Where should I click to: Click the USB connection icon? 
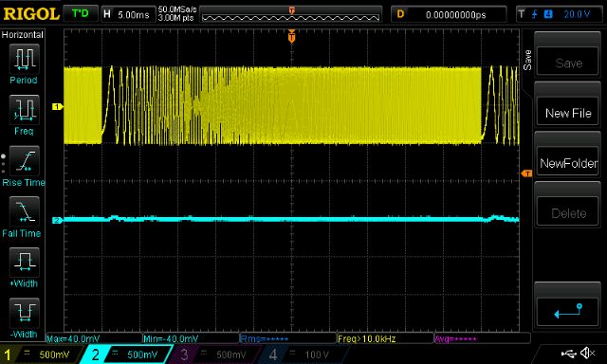pyautogui.click(x=569, y=354)
